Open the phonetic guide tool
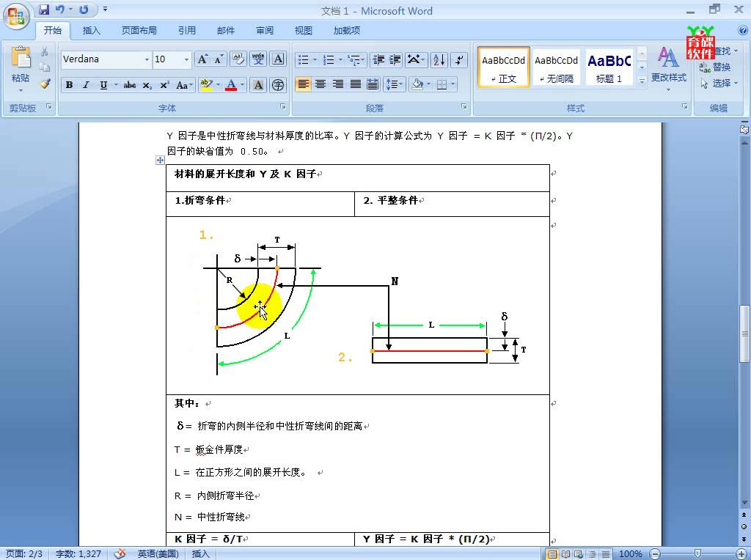The image size is (751, 560). click(258, 59)
